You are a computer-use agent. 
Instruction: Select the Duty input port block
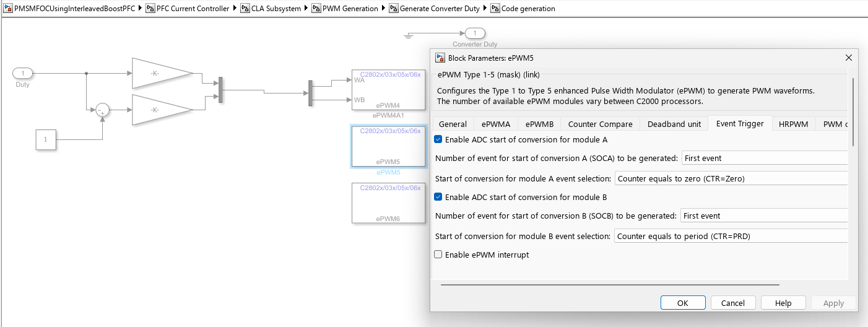tap(23, 74)
